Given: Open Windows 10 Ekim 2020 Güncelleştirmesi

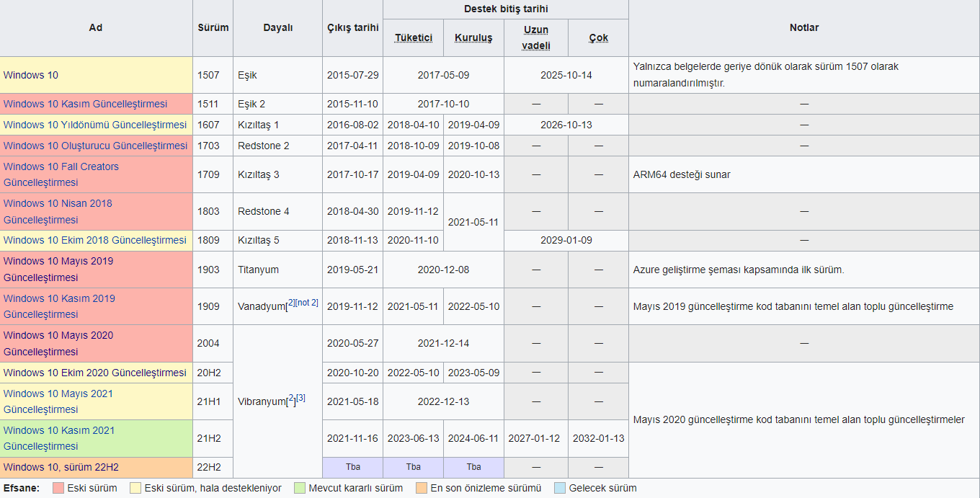Looking at the screenshot, I should pyautogui.click(x=95, y=373).
